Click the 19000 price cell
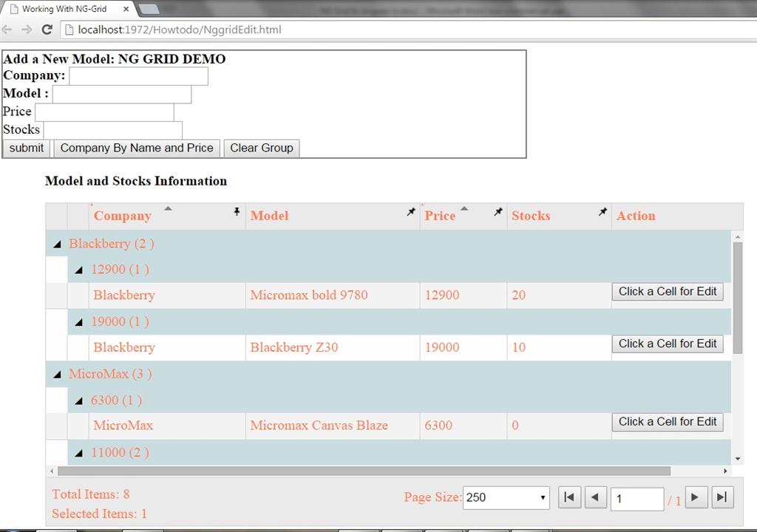The height and width of the screenshot is (532, 757). pyautogui.click(x=464, y=347)
